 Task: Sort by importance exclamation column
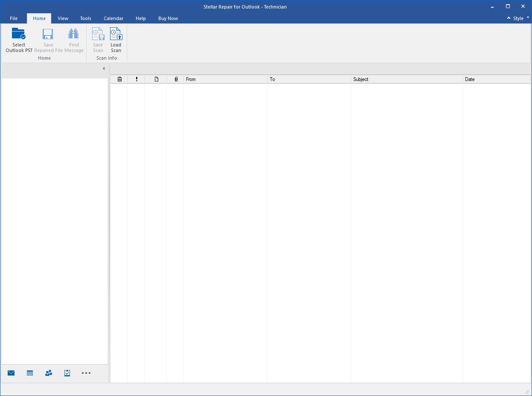click(137, 79)
